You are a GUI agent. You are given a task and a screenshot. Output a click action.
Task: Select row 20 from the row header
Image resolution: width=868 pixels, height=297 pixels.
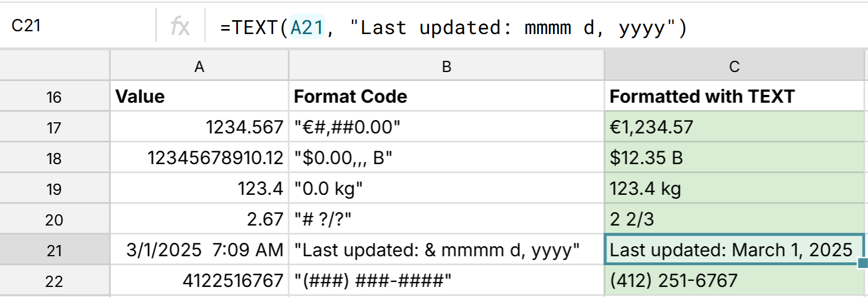click(x=54, y=220)
